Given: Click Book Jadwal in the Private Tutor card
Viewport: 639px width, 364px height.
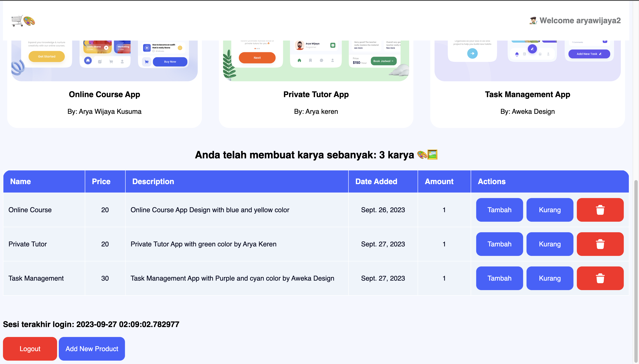Looking at the screenshot, I should 383,61.
